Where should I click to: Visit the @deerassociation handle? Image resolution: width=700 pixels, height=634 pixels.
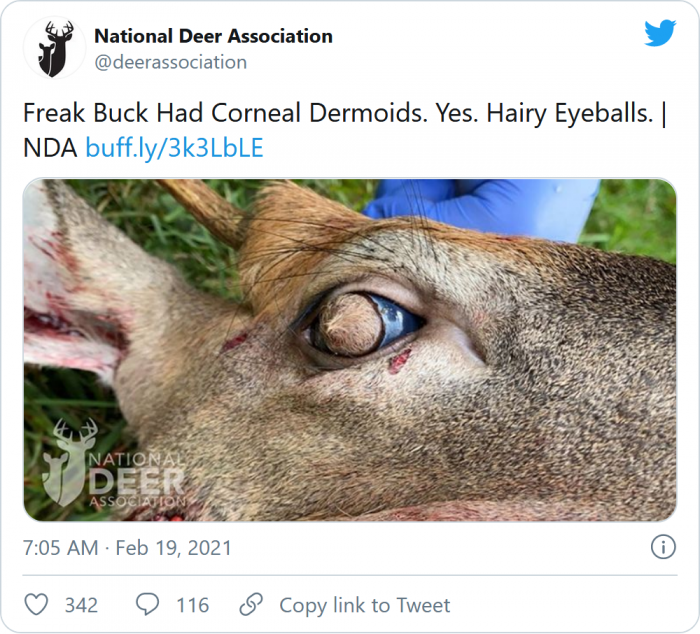(x=170, y=62)
